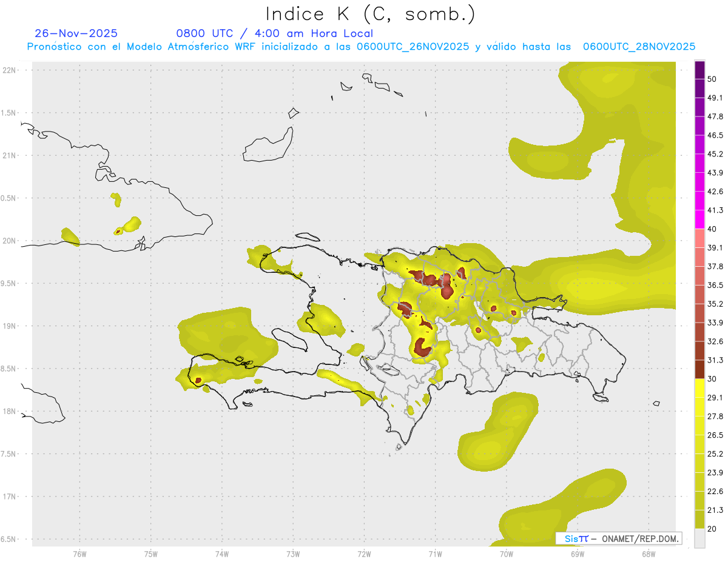Click the longitude label '76W'
This screenshot has width=728, height=562.
pyautogui.click(x=79, y=554)
